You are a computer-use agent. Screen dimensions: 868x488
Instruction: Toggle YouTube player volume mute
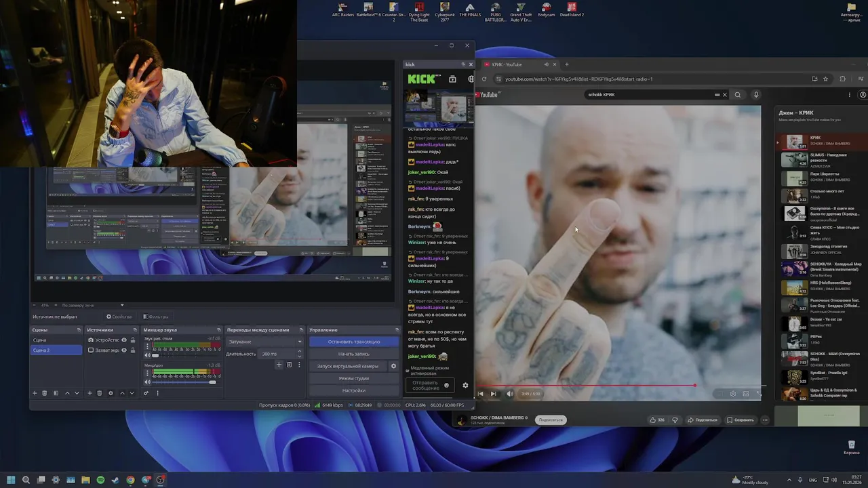[510, 394]
